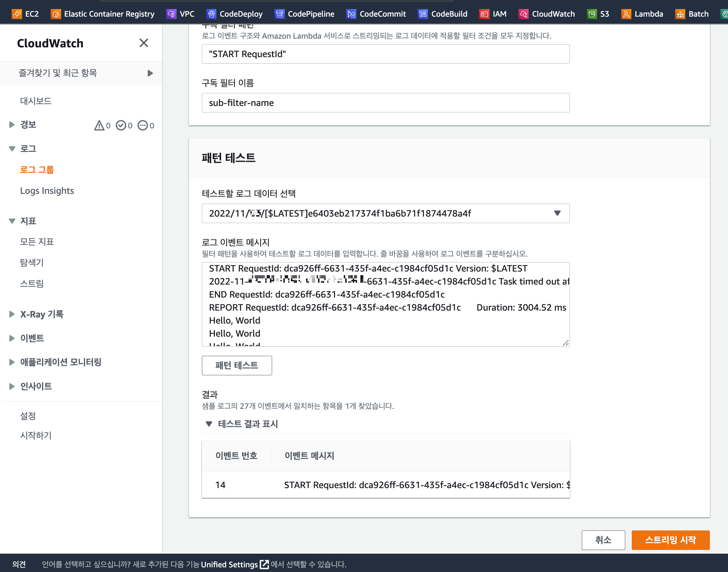Screen dimensions: 728x572
Task: Click the Lambda service icon
Action: (626, 14)
